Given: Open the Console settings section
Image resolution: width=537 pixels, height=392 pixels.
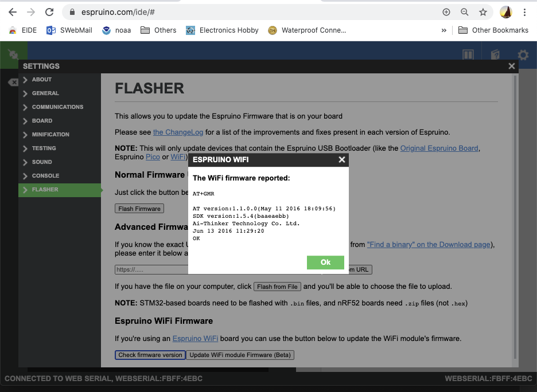Looking at the screenshot, I should pos(60,175).
